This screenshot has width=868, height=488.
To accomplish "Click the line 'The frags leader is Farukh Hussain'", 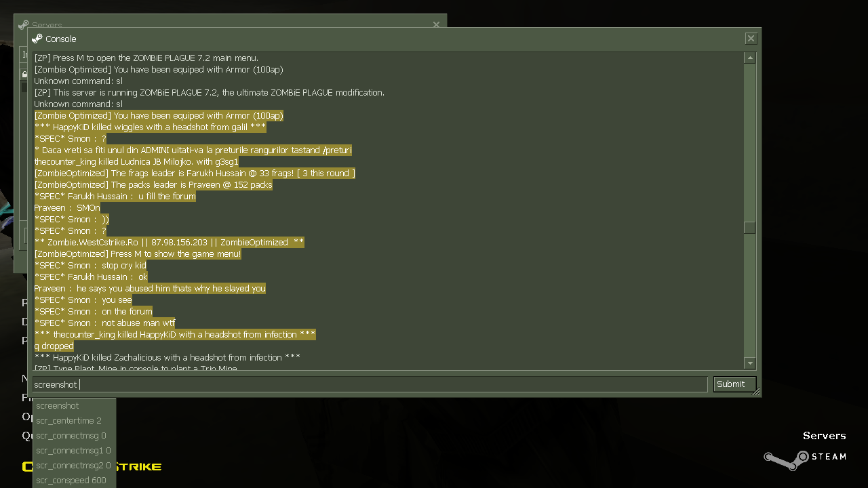I will [x=195, y=174].
